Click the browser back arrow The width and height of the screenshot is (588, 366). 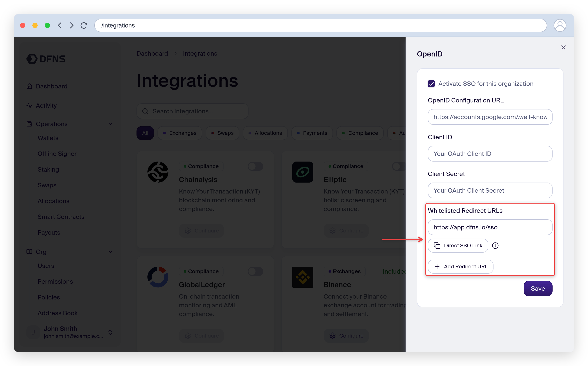coord(60,25)
